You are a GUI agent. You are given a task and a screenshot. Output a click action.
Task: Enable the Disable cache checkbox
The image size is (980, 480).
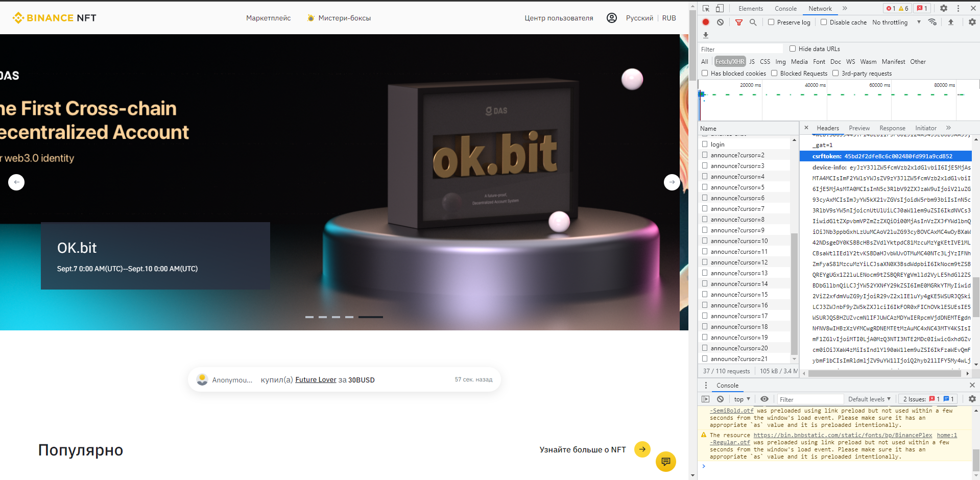click(824, 22)
